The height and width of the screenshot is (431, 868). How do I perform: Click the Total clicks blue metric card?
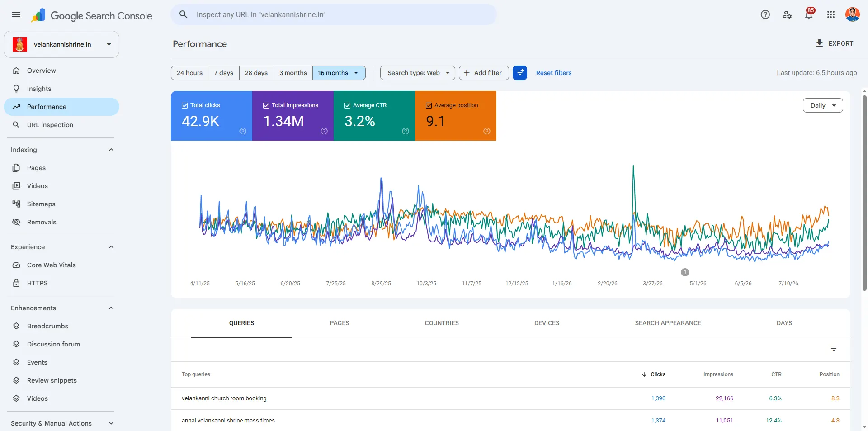coord(212,116)
